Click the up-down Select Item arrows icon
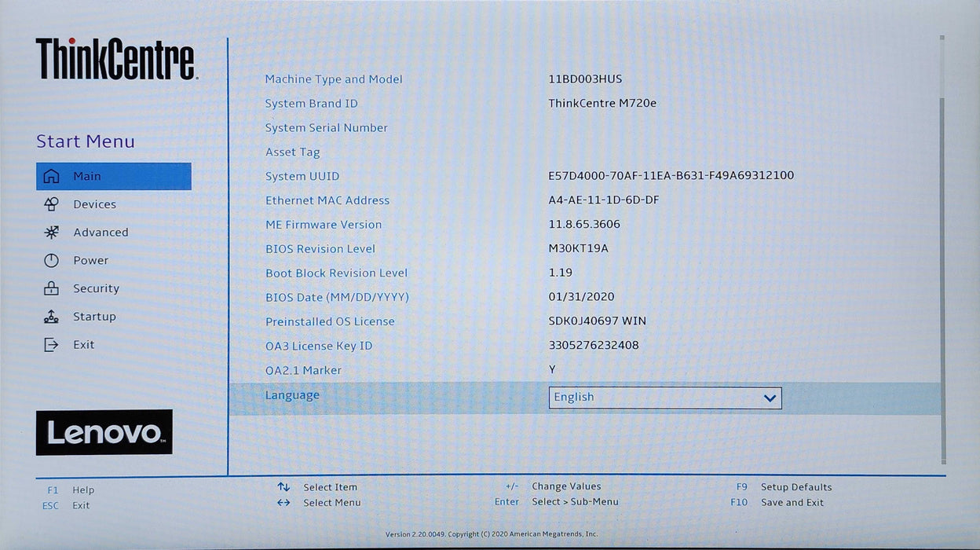The width and height of the screenshot is (980, 550). coord(283,487)
